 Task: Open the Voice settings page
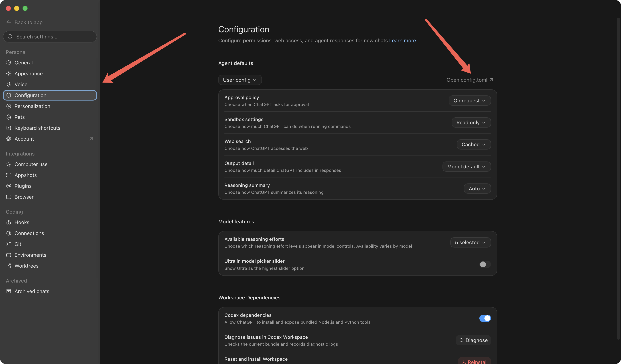50,84
